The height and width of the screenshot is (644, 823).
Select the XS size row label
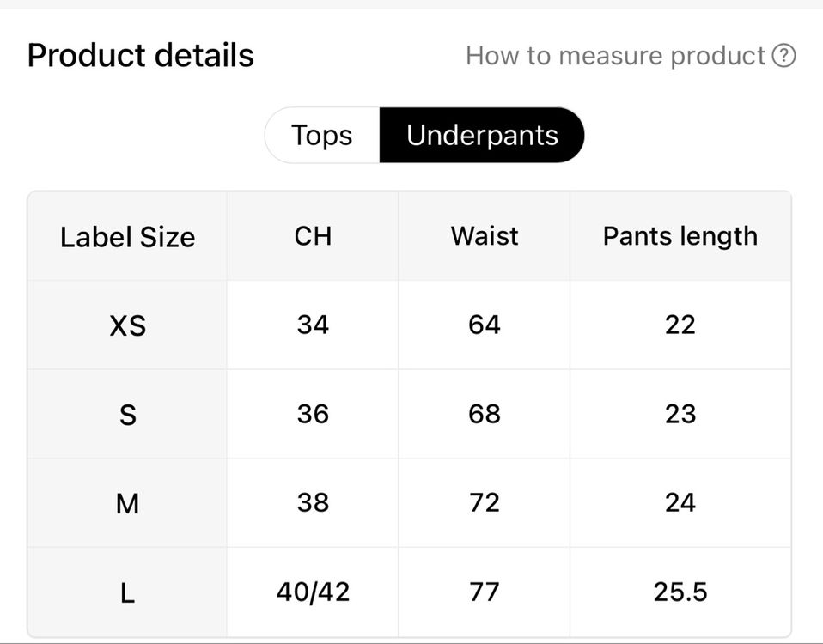pos(127,325)
